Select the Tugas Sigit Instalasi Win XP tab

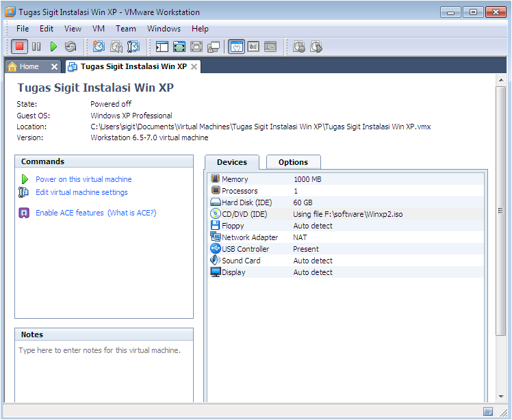click(133, 66)
